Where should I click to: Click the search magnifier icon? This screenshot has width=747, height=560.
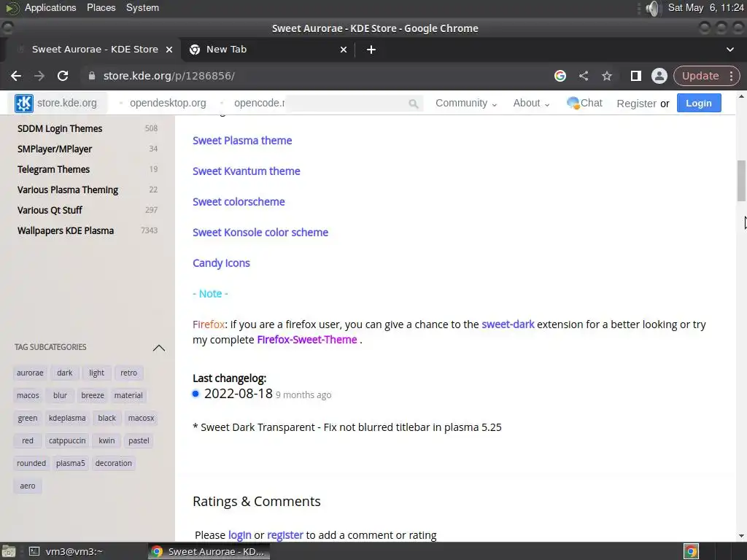(413, 104)
